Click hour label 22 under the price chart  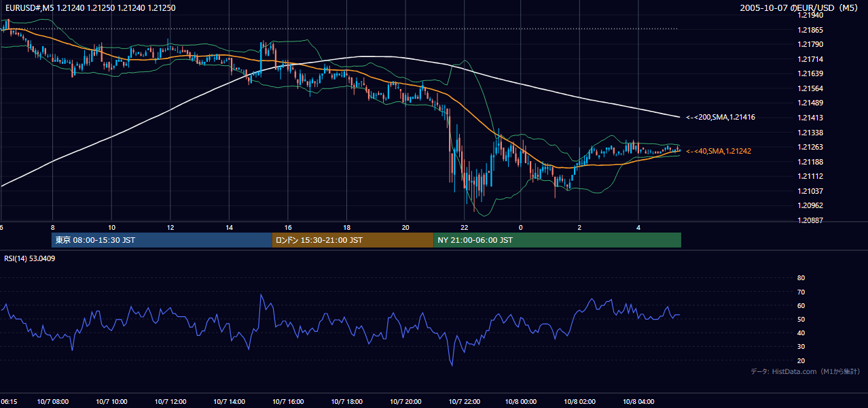point(464,227)
